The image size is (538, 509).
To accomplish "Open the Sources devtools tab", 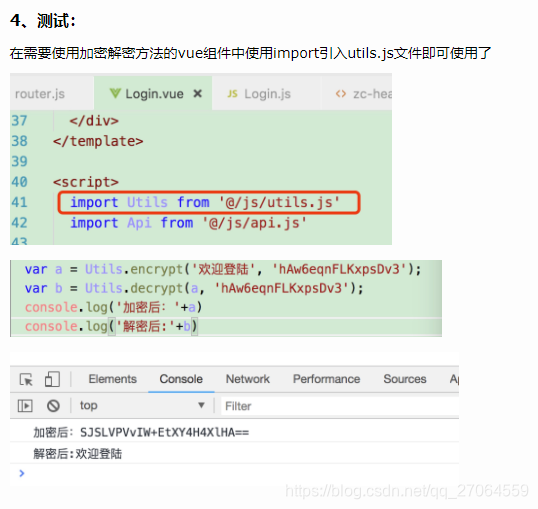I will pyautogui.click(x=405, y=379).
